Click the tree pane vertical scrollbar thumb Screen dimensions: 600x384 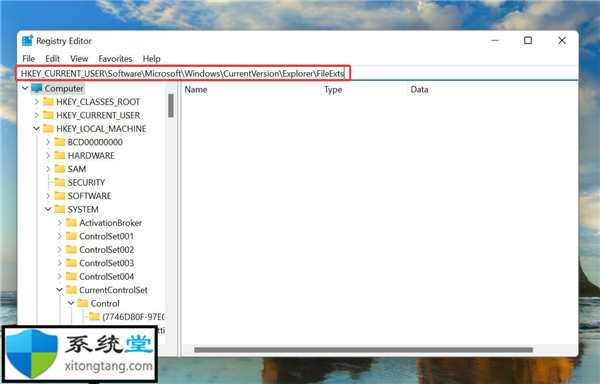(171, 105)
